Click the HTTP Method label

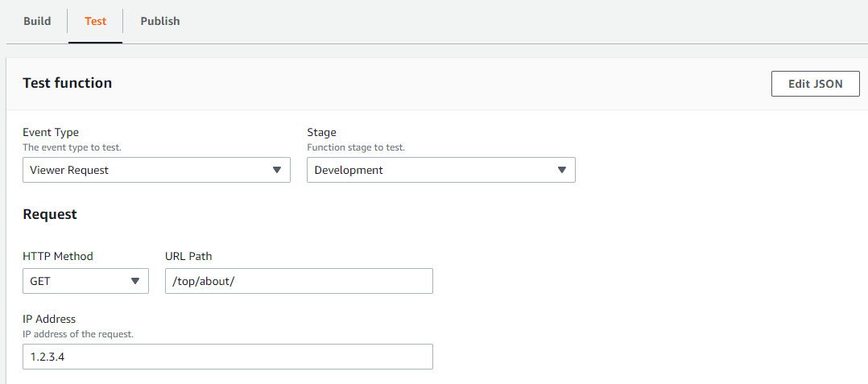click(58, 256)
